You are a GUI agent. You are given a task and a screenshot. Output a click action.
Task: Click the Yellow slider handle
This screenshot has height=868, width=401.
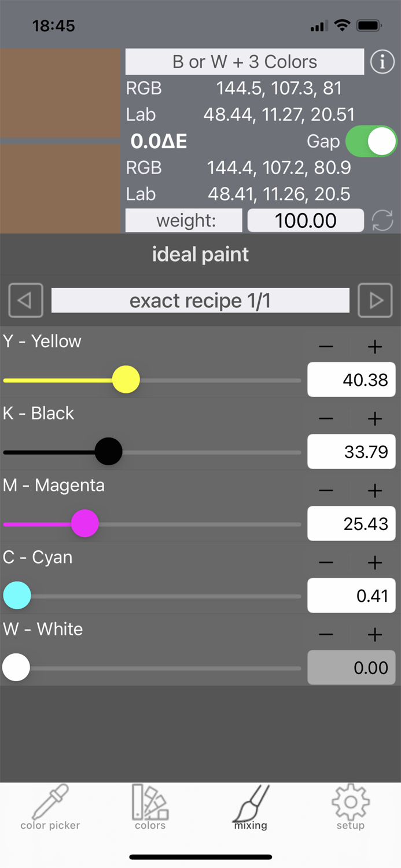[x=126, y=380]
